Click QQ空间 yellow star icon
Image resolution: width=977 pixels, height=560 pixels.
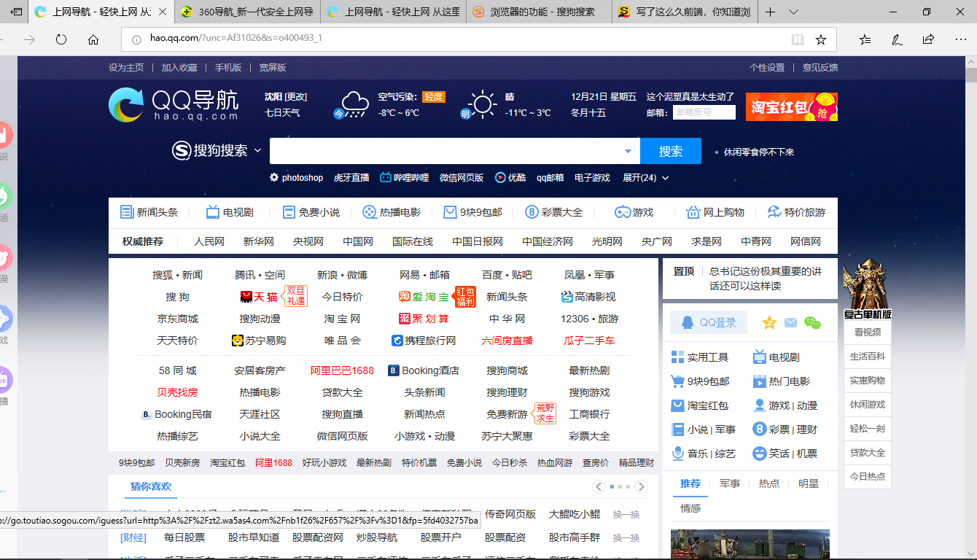click(x=769, y=322)
